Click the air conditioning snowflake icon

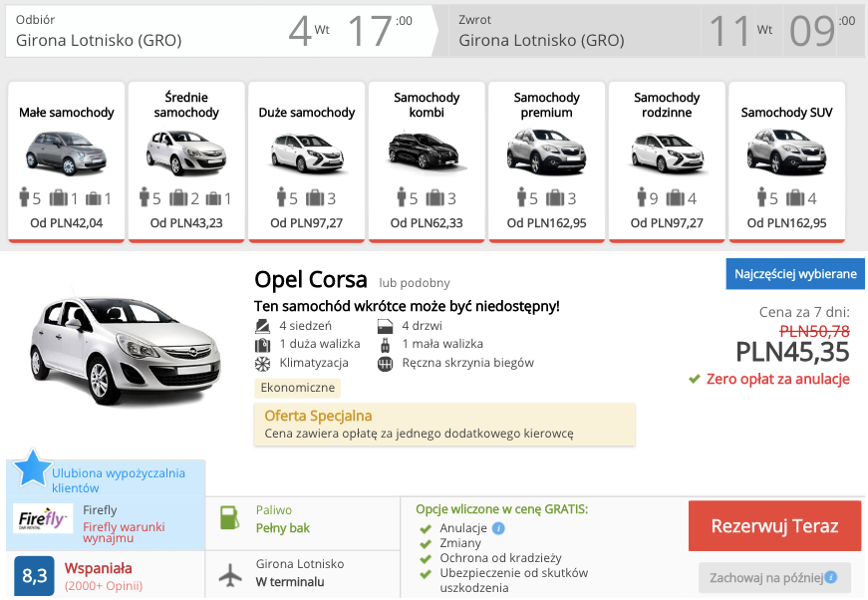click(263, 364)
